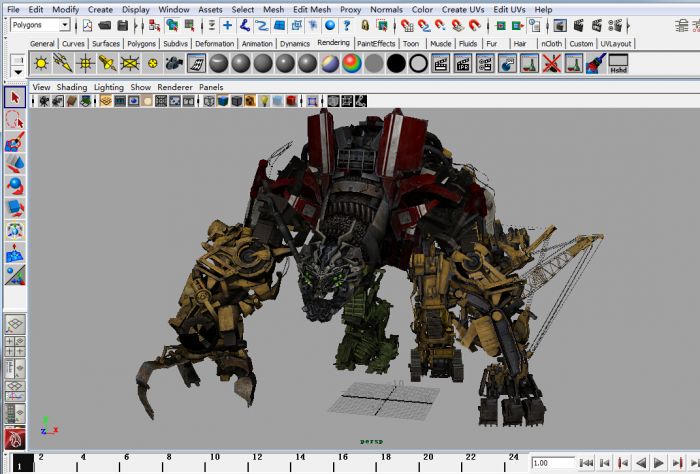Assign the ramp shader rainbow sphere
Viewport: 700px width, 474px height.
352,63
